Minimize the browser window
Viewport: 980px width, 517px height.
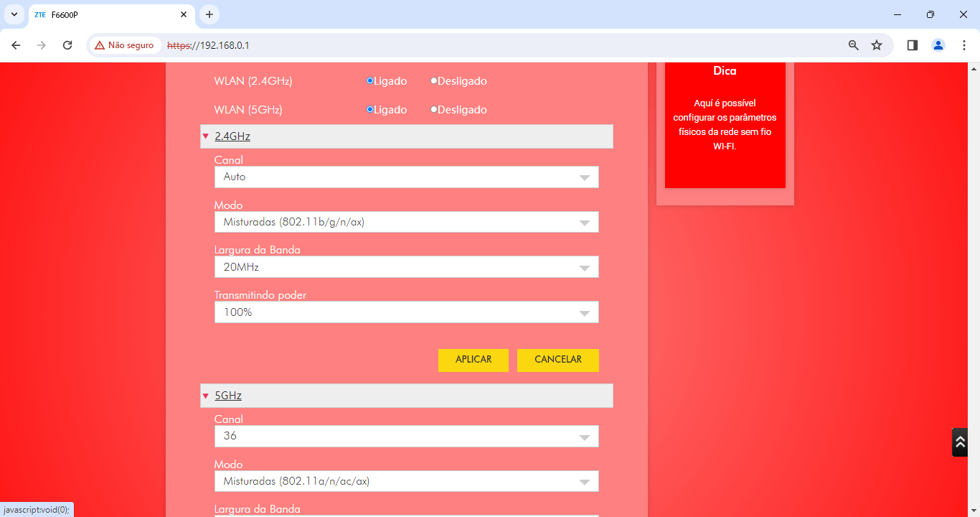point(897,14)
